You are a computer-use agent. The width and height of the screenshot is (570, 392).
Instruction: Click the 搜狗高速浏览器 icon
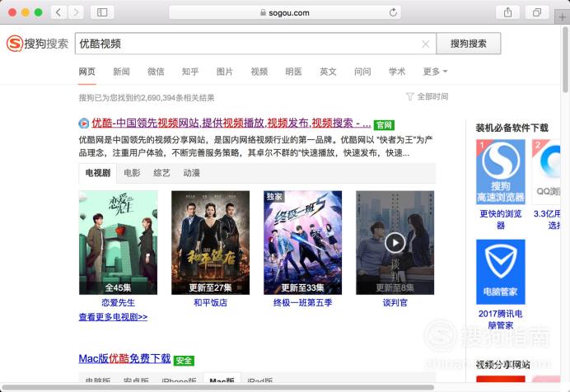coord(501,171)
